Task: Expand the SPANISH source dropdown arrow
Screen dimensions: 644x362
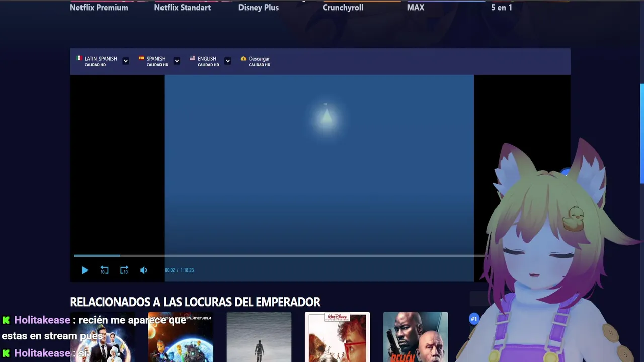Action: [x=177, y=61]
